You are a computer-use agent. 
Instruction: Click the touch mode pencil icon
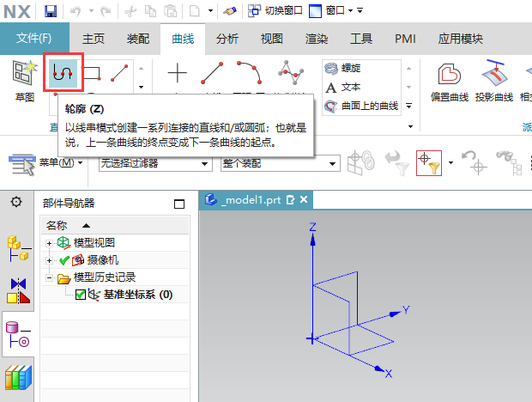point(230,11)
